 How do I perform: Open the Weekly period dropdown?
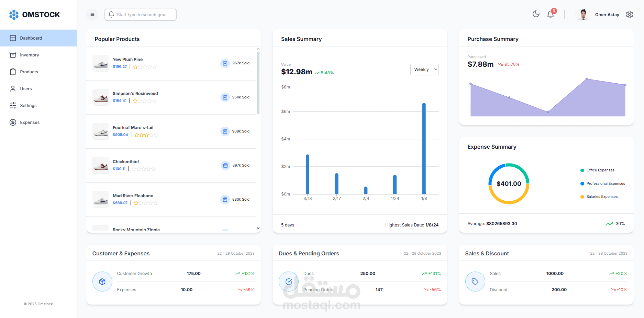[424, 69]
